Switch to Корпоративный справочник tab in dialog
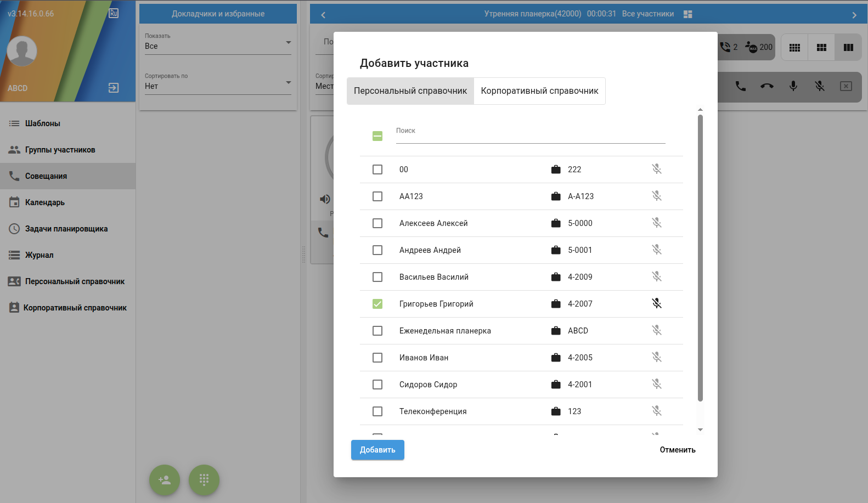The width and height of the screenshot is (868, 503). (539, 91)
